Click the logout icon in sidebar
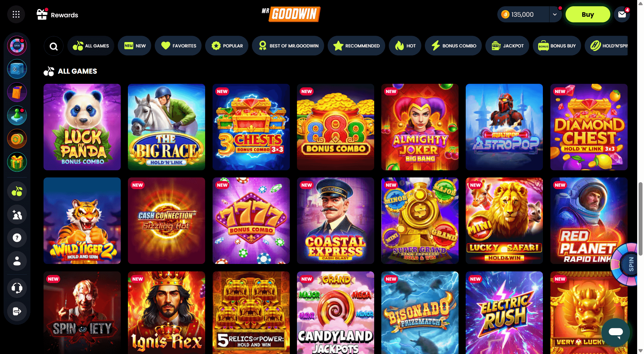The height and width of the screenshot is (354, 644). point(17,311)
